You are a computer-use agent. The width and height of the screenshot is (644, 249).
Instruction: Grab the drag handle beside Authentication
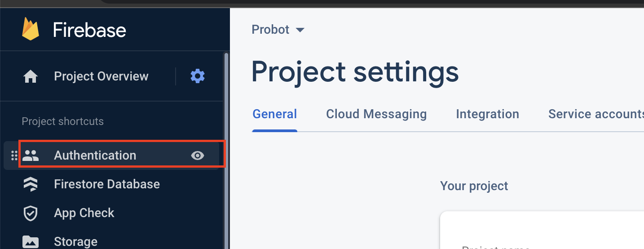tap(14, 156)
